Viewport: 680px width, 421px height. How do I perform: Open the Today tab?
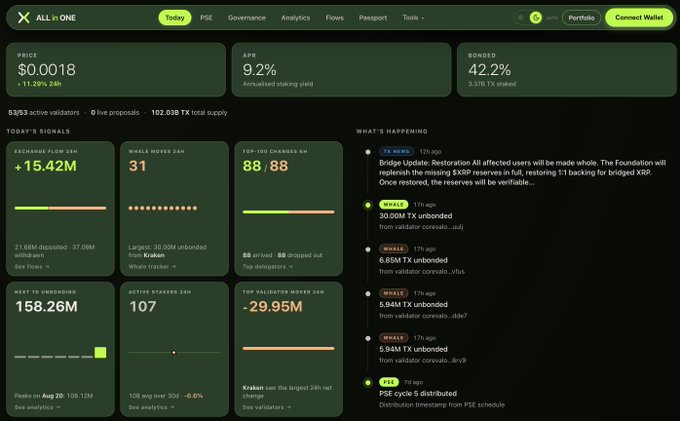[175, 18]
